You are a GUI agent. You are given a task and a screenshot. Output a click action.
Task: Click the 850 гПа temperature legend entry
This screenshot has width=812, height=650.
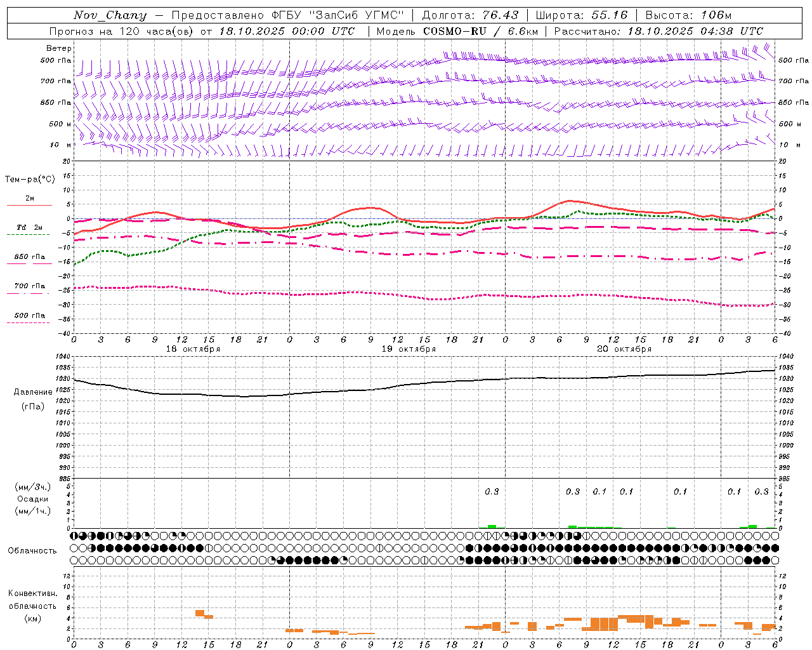[x=29, y=257]
